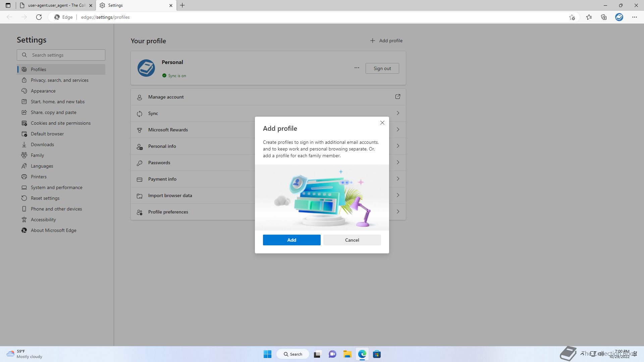Close Add profile dialog with X
644x362 pixels.
point(382,123)
